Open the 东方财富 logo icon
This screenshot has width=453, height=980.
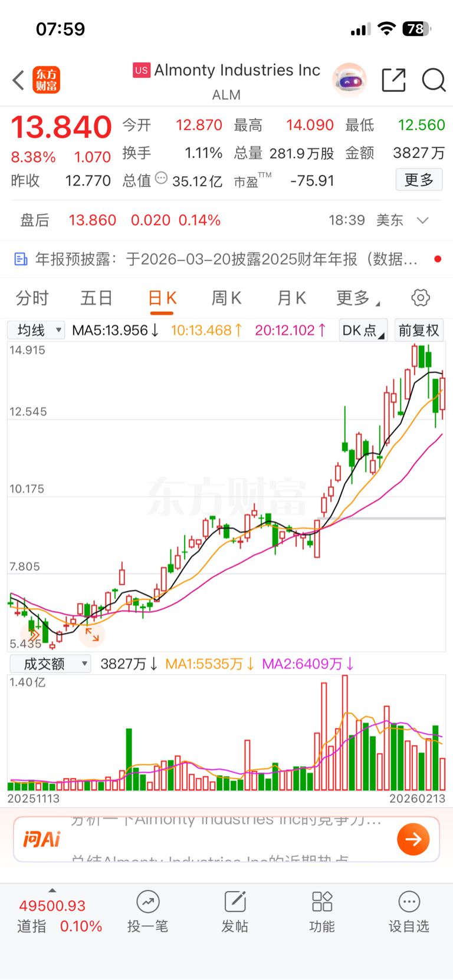(47, 80)
